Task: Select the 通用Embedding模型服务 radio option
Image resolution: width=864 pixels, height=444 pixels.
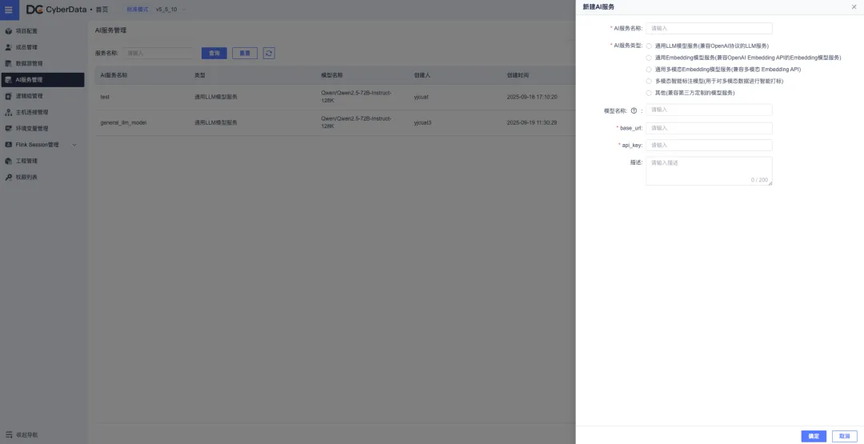Action: (x=649, y=58)
